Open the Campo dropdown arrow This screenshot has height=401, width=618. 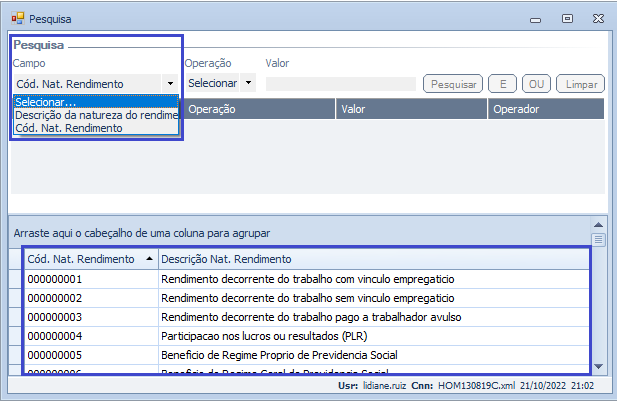[170, 84]
